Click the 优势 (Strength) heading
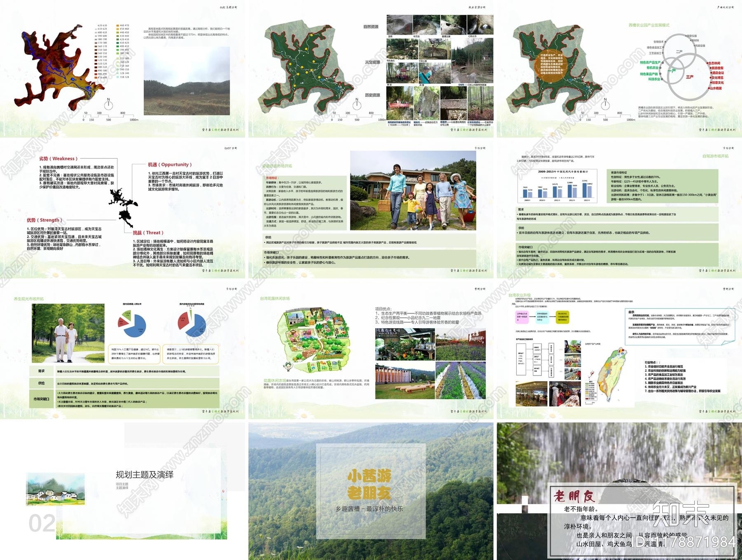This screenshot has width=742, height=560. (45, 220)
